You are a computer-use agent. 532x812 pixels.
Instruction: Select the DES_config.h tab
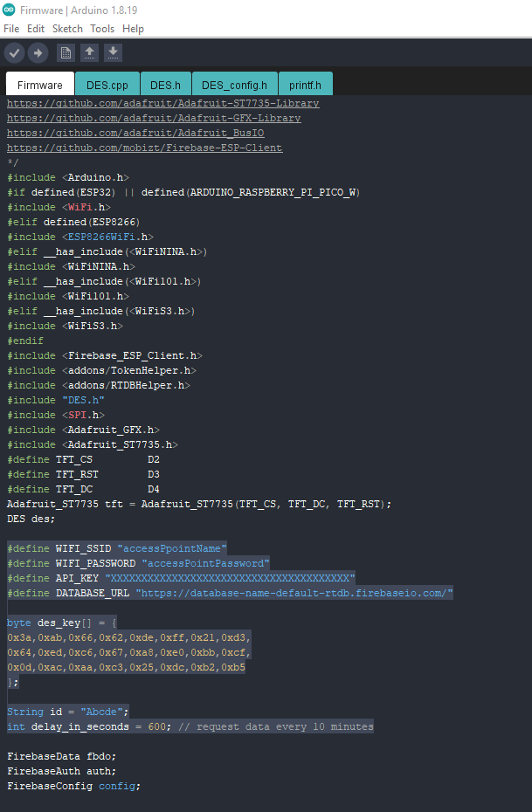(x=235, y=86)
